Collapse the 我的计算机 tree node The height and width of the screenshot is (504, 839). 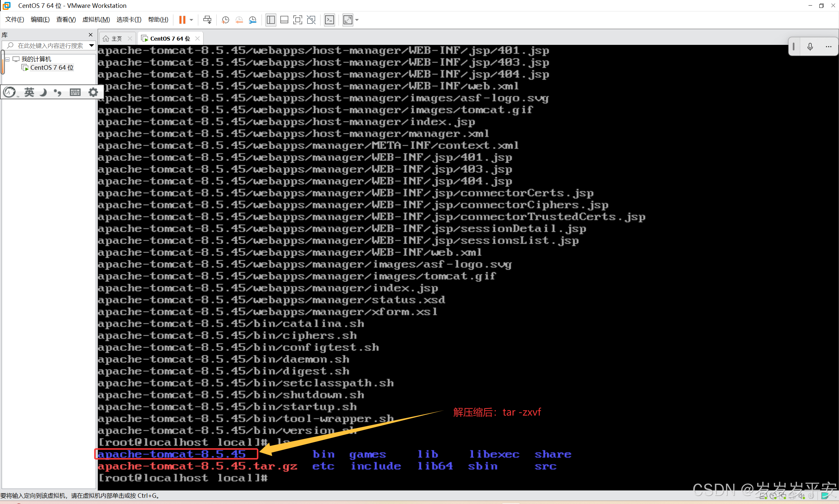[7, 59]
